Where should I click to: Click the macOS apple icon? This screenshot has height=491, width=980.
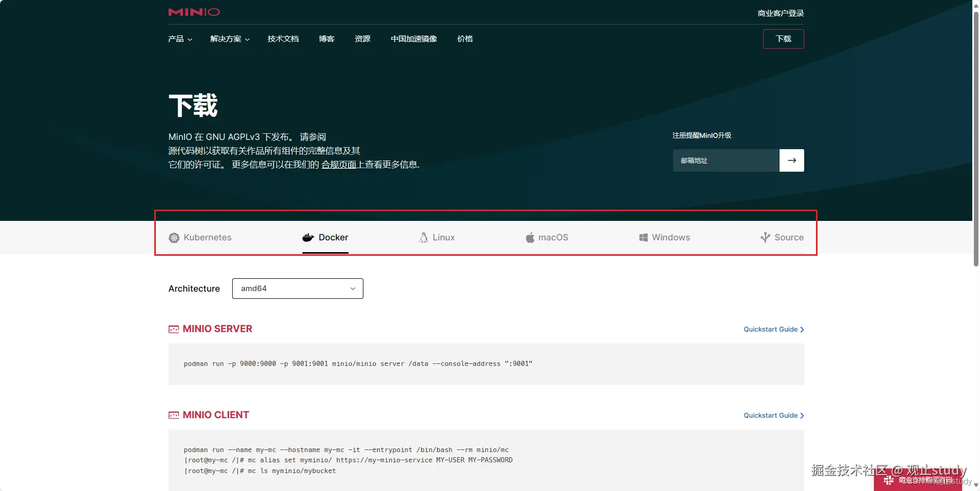pyautogui.click(x=530, y=237)
